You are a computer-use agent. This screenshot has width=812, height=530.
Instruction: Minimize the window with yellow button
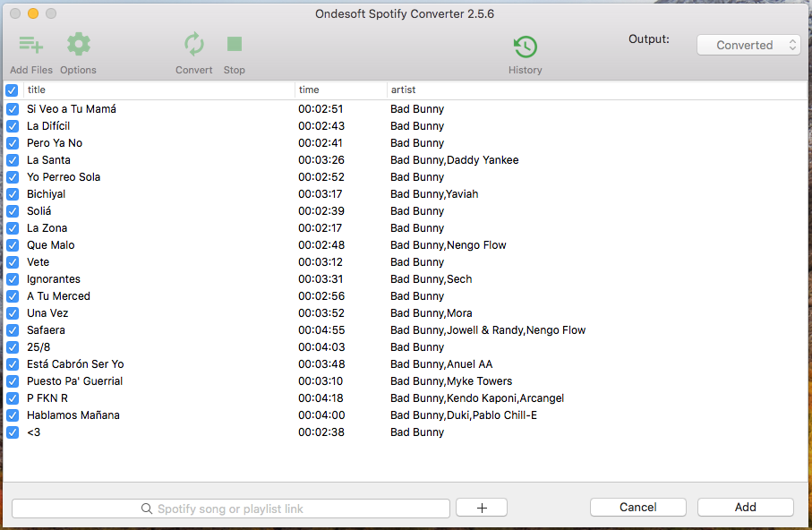[33, 13]
